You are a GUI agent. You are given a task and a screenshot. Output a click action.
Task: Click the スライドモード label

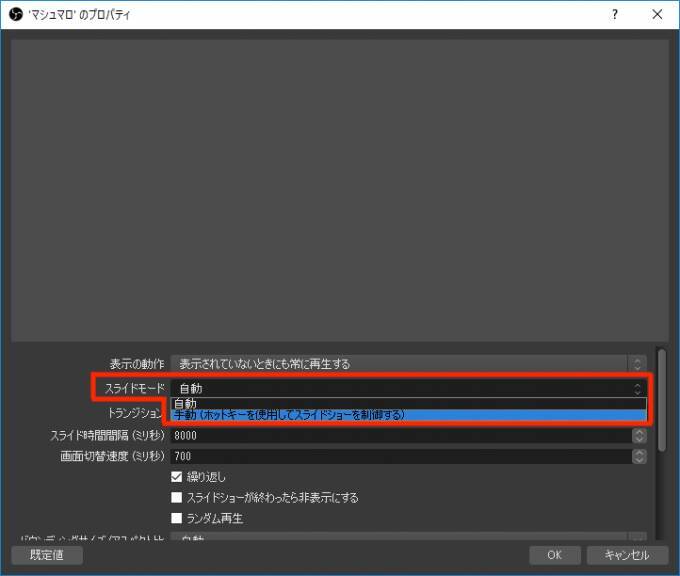pos(135,388)
